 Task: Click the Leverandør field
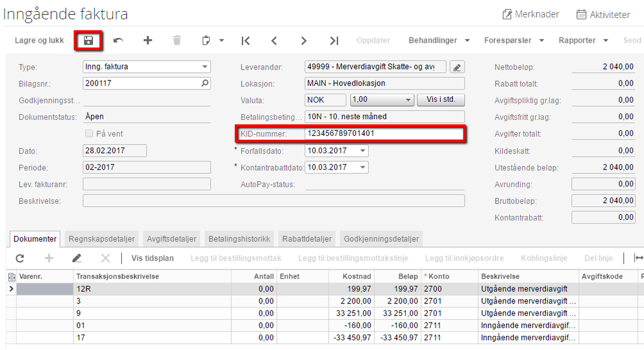376,66
